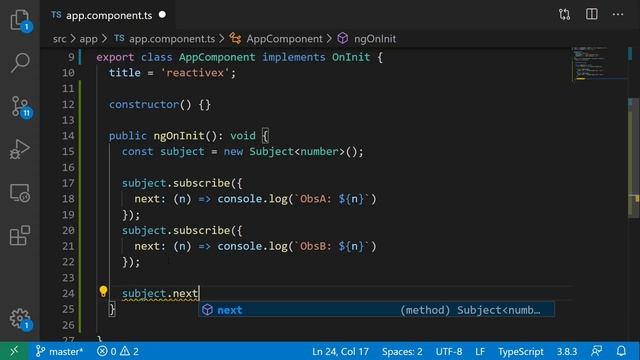Accept the next autocomplete suggestion
The height and width of the screenshot is (360, 640).
376,310
